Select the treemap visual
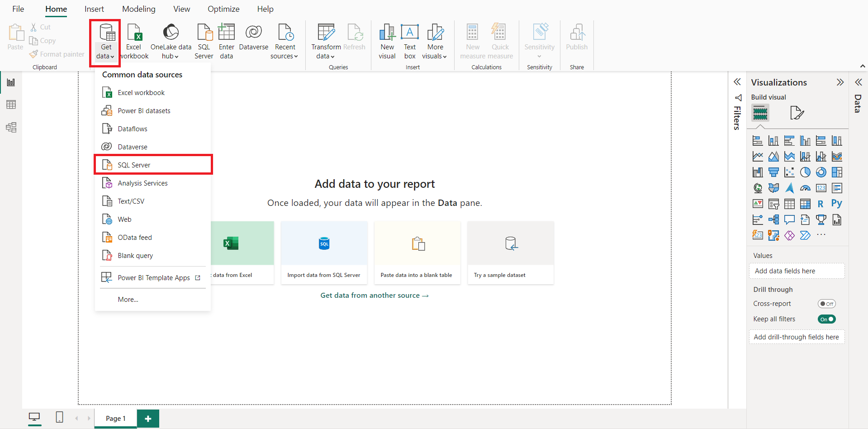This screenshot has height=429, width=868. pos(837,172)
